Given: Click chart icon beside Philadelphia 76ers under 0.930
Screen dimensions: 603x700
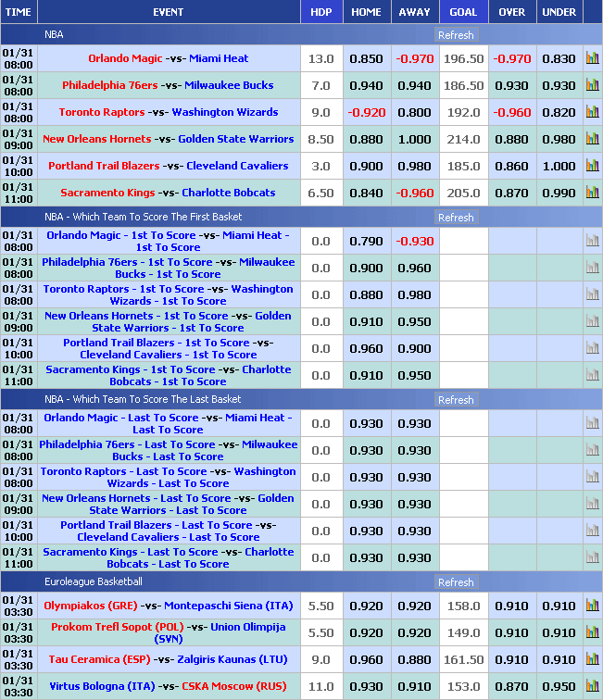Looking at the screenshot, I should pos(592,85).
